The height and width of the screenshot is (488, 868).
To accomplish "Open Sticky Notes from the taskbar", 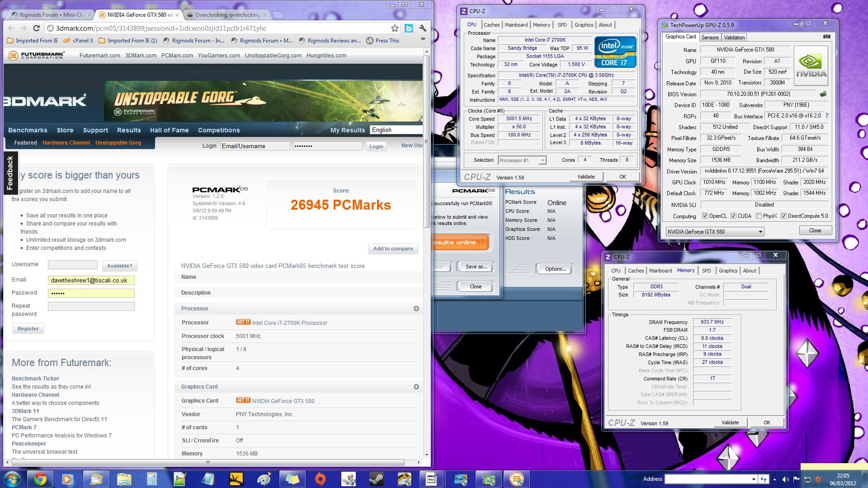I will [x=292, y=479].
